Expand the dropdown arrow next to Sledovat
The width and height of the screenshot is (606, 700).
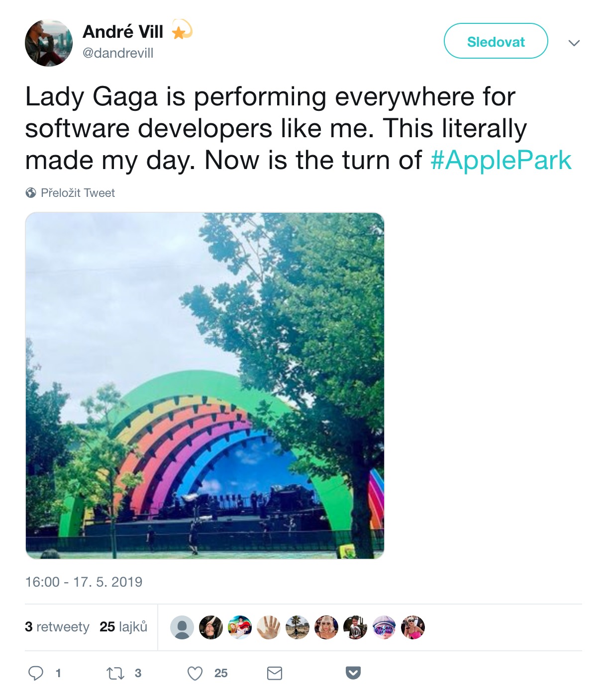pyautogui.click(x=574, y=42)
